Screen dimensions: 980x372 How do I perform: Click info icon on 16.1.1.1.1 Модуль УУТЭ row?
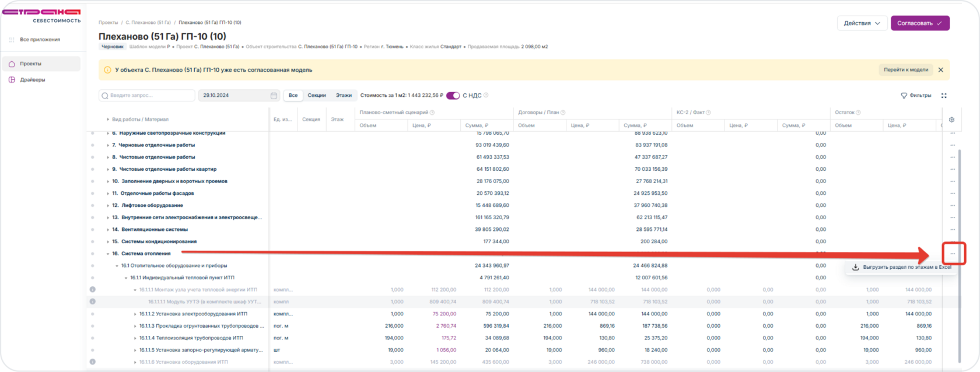pos(93,302)
